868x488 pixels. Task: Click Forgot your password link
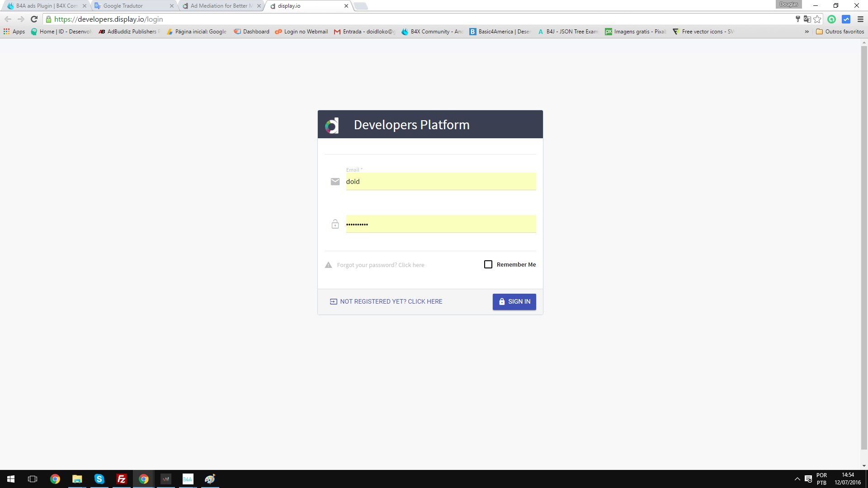[x=380, y=265]
